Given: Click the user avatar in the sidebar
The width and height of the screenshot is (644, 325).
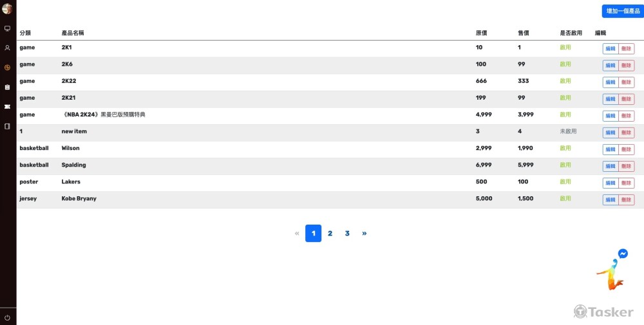Looking at the screenshot, I should (8, 9).
